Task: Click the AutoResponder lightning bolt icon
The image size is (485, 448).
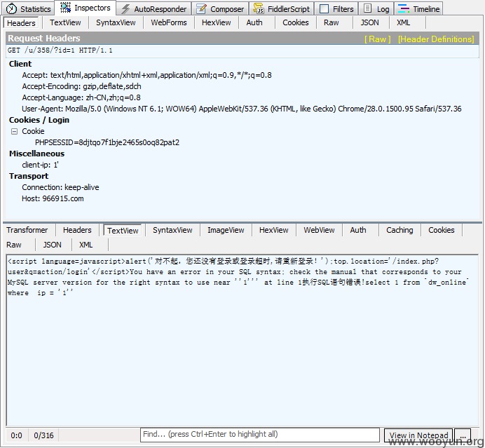Action: [125, 9]
